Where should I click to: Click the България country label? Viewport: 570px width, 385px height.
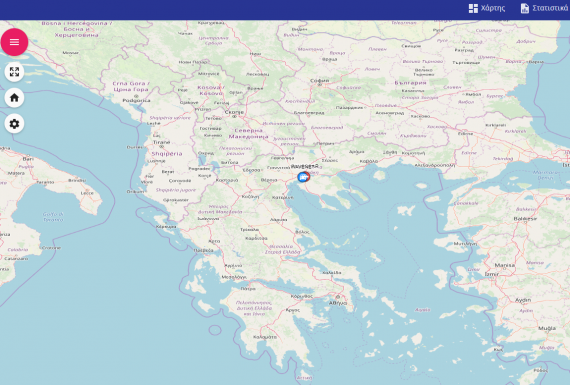pyautogui.click(x=410, y=83)
